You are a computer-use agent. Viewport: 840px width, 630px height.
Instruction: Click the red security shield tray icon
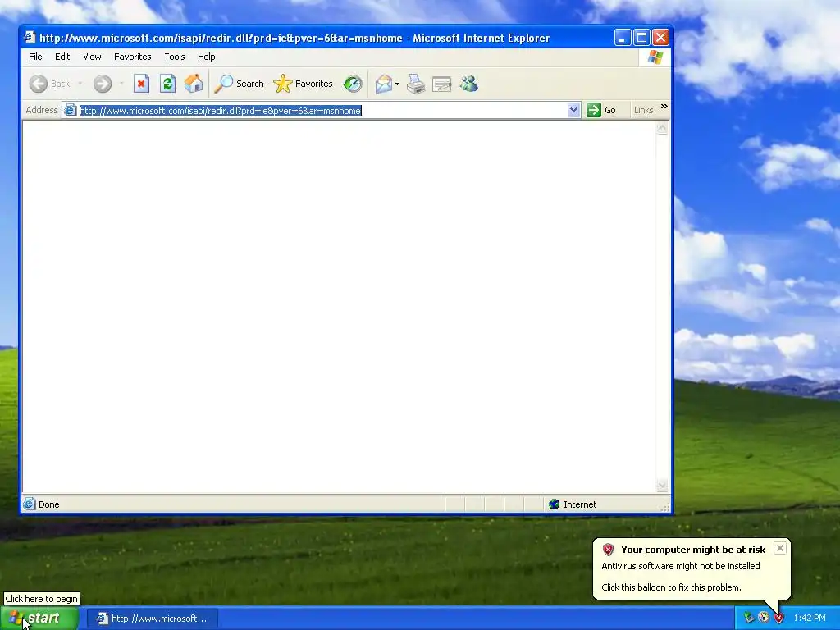coord(778,618)
